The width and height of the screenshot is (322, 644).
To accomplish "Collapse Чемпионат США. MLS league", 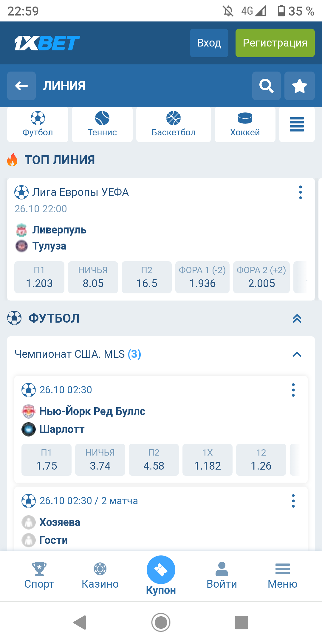I will click(x=297, y=354).
